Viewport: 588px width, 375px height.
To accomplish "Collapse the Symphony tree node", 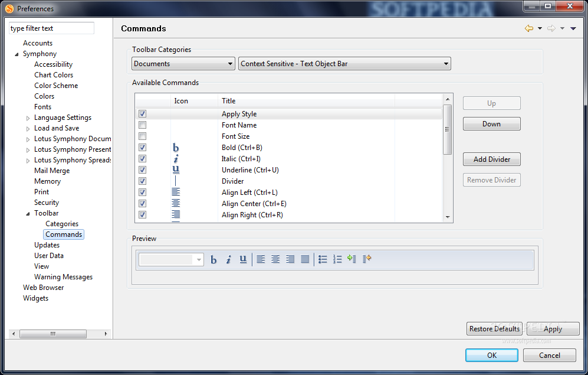I will pyautogui.click(x=17, y=54).
